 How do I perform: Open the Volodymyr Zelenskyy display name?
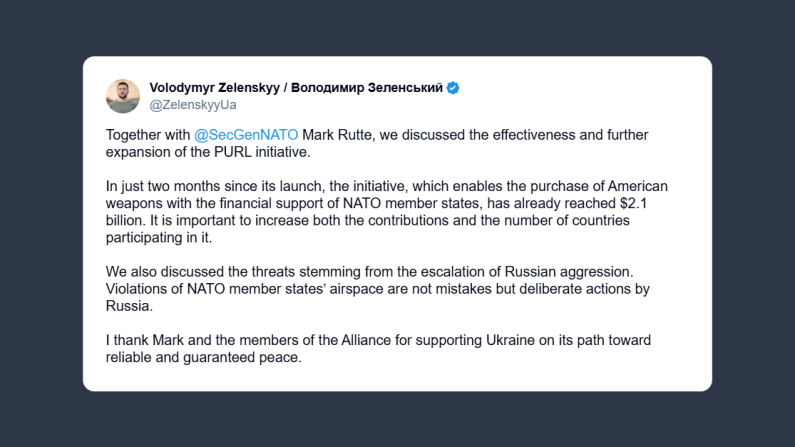pos(214,88)
